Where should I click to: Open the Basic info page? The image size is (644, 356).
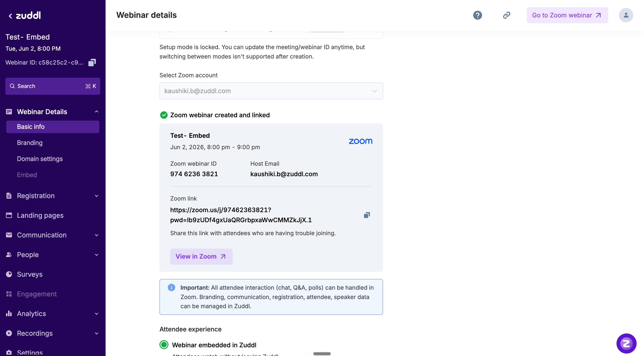pyautogui.click(x=53, y=127)
